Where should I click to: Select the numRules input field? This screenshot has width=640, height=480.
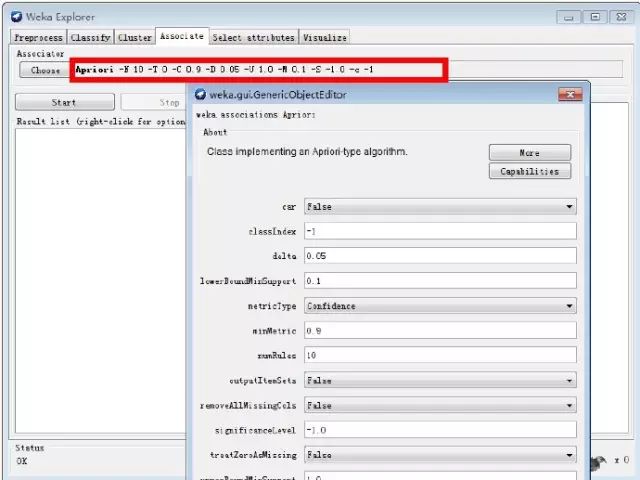(440, 355)
